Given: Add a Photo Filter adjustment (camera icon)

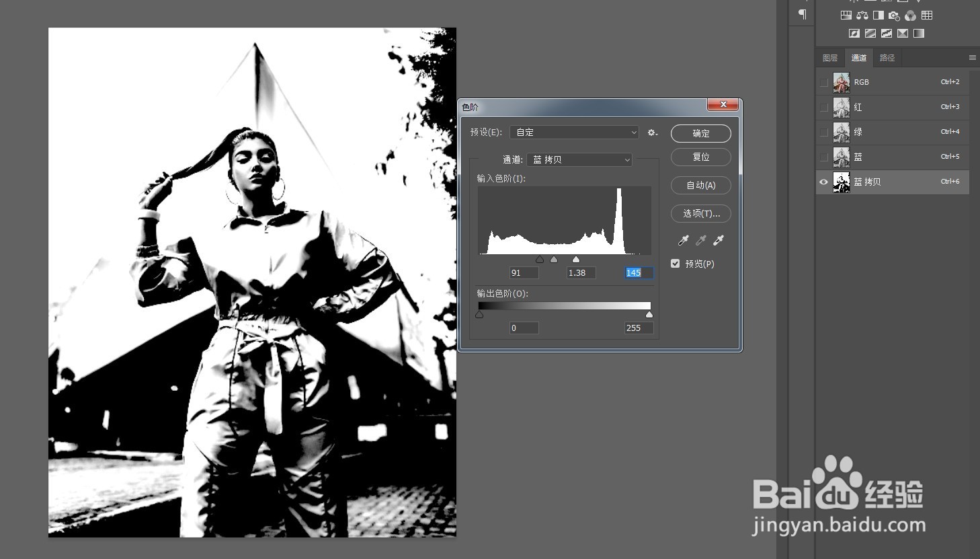Looking at the screenshot, I should [894, 15].
